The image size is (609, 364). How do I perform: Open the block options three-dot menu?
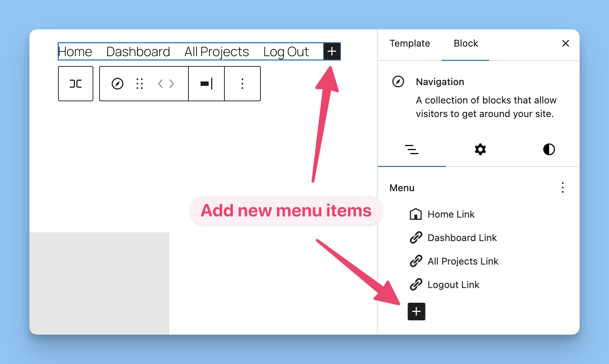[x=242, y=84]
